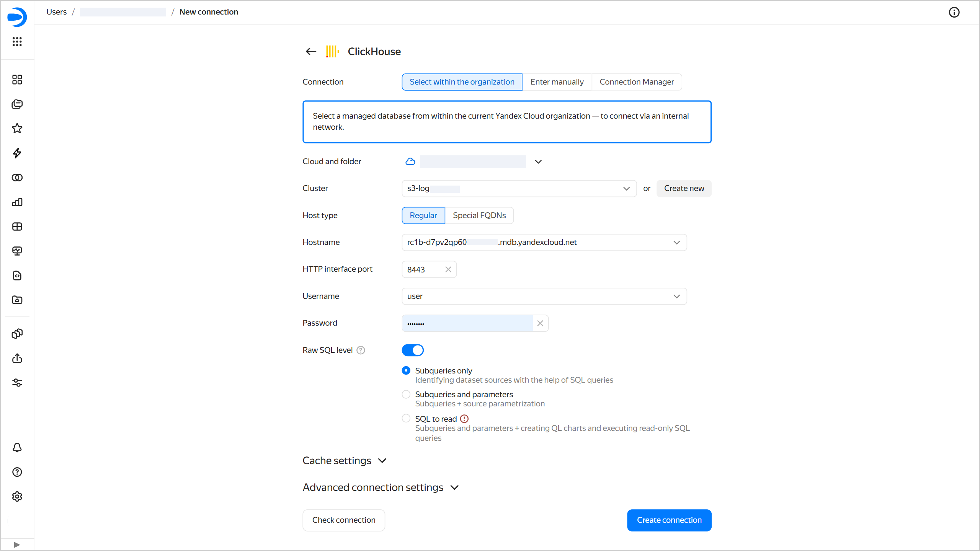Clear the HTTP interface port value

[x=448, y=269]
